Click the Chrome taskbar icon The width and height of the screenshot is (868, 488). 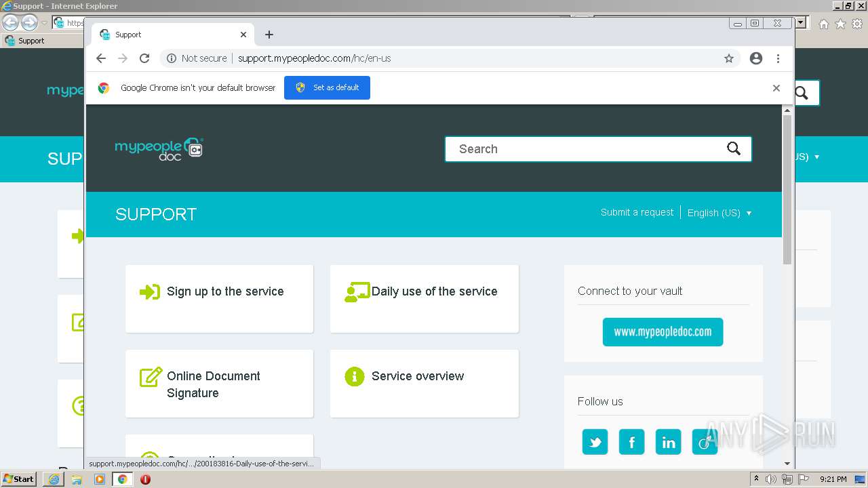122,479
